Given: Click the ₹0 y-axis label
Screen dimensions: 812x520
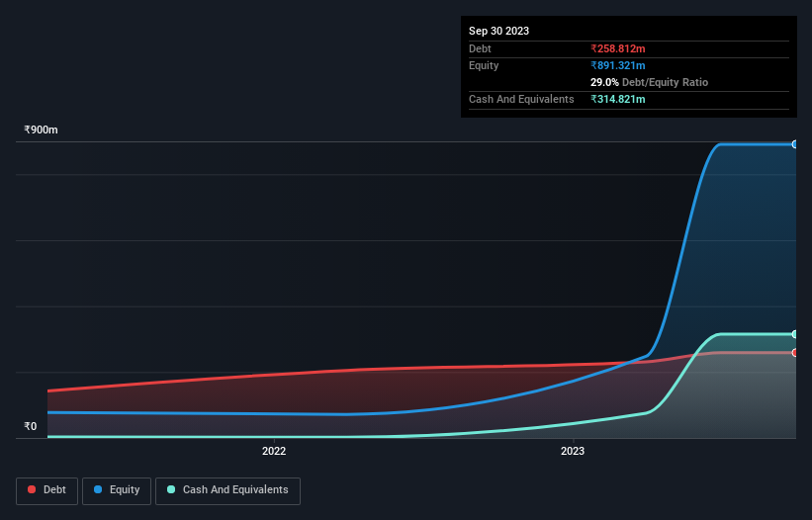Looking at the screenshot, I should tap(31, 426).
